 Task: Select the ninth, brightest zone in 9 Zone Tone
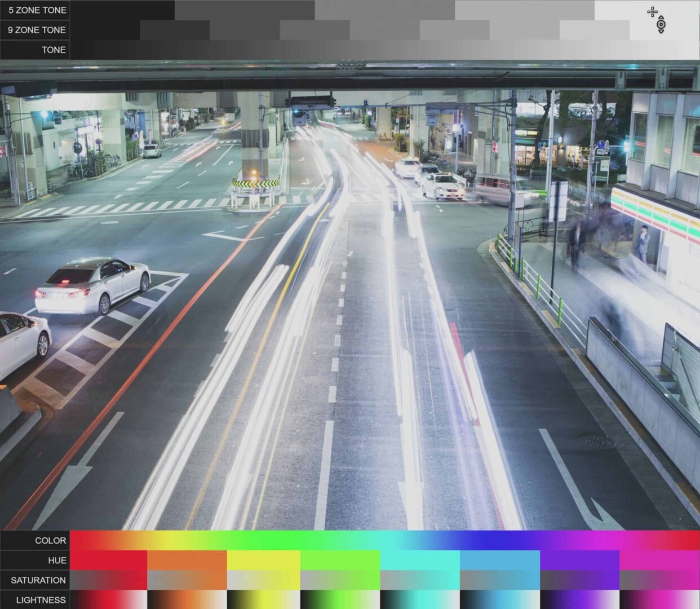(x=664, y=30)
